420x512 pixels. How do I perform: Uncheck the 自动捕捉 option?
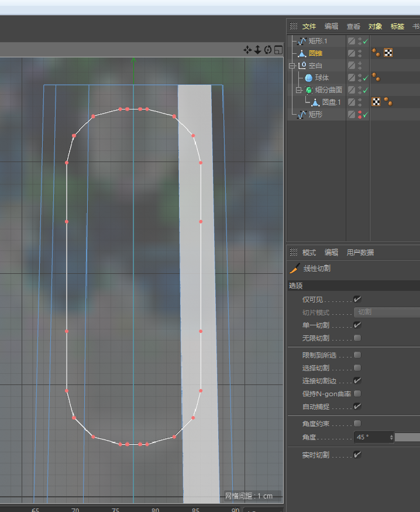(357, 406)
